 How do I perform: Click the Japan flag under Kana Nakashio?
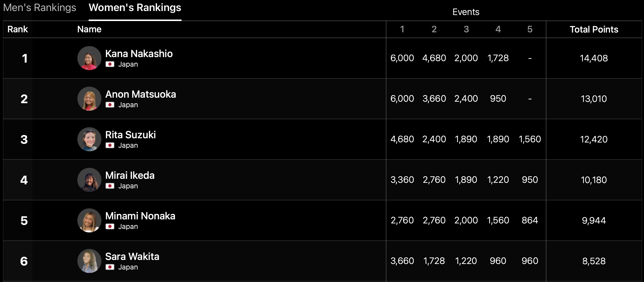(110, 64)
